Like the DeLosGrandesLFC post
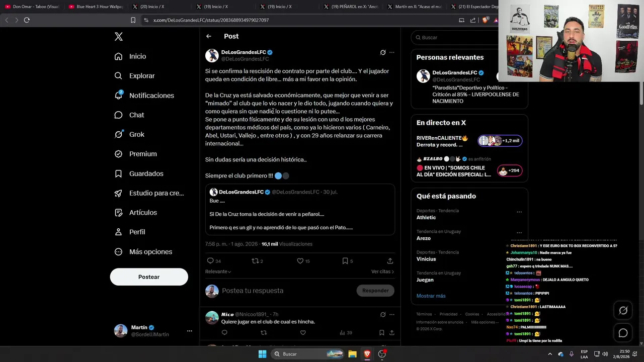Screen dimensions: 644x362 [300, 261]
